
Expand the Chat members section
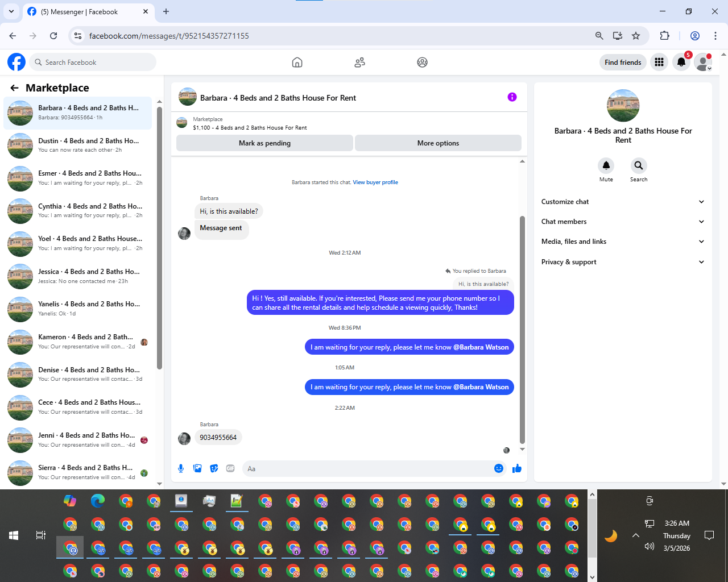tap(623, 222)
